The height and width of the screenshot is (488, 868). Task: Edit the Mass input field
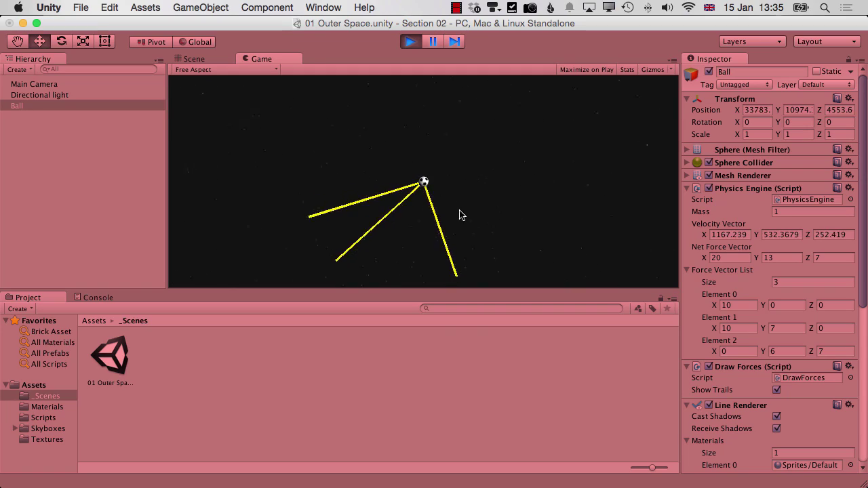coord(813,211)
